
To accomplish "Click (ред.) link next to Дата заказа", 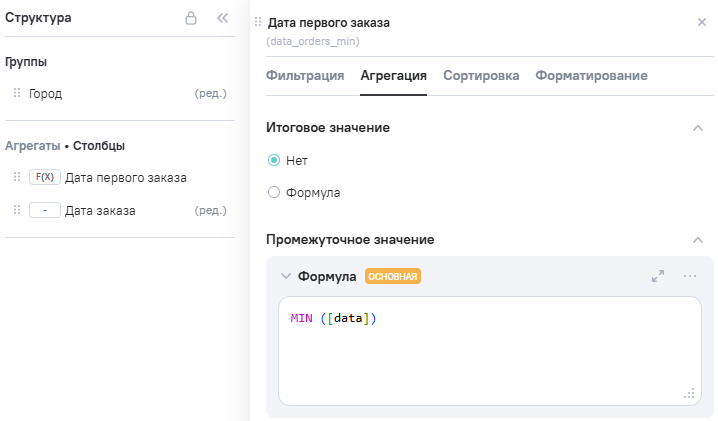I will click(x=210, y=210).
